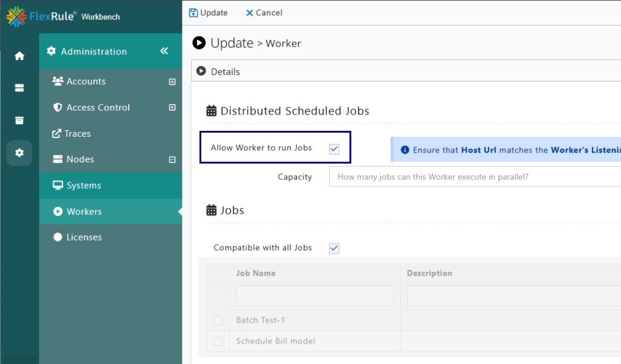Click the Traces external-link icon

(57, 133)
